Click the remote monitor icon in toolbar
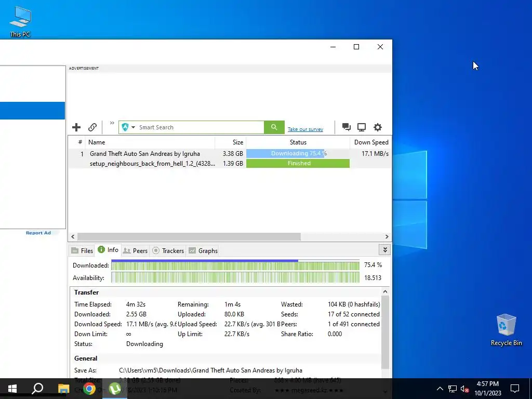The image size is (532, 399). [362, 127]
